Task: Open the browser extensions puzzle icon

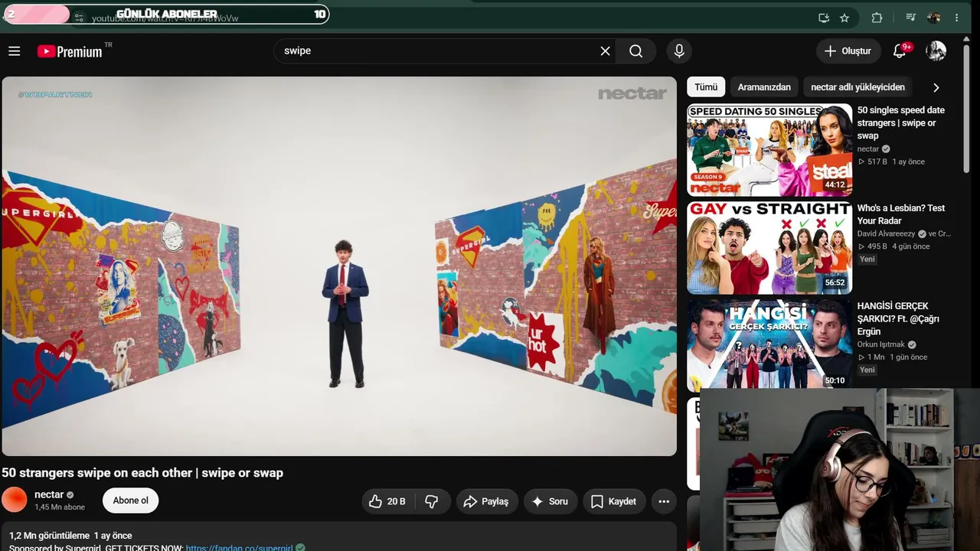Action: point(877,18)
